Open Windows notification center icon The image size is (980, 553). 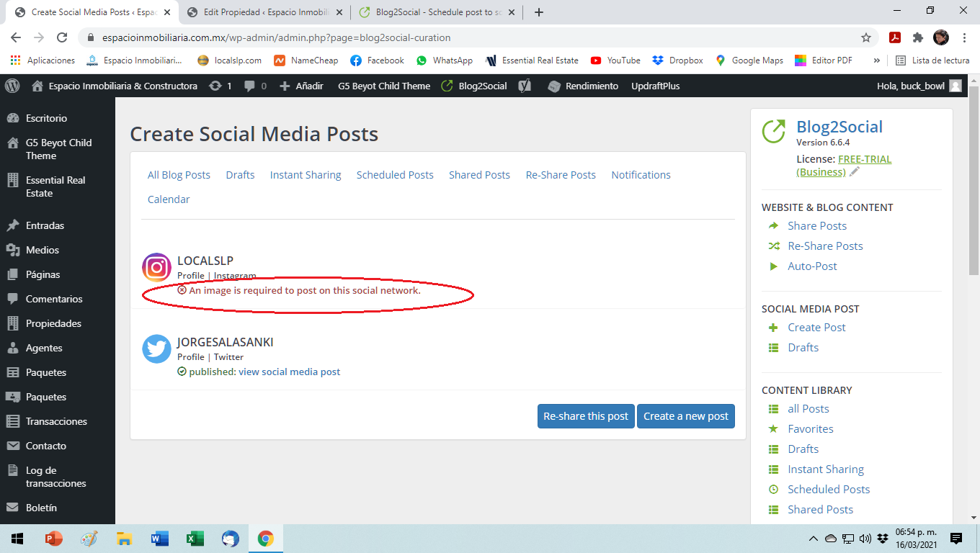click(956, 539)
